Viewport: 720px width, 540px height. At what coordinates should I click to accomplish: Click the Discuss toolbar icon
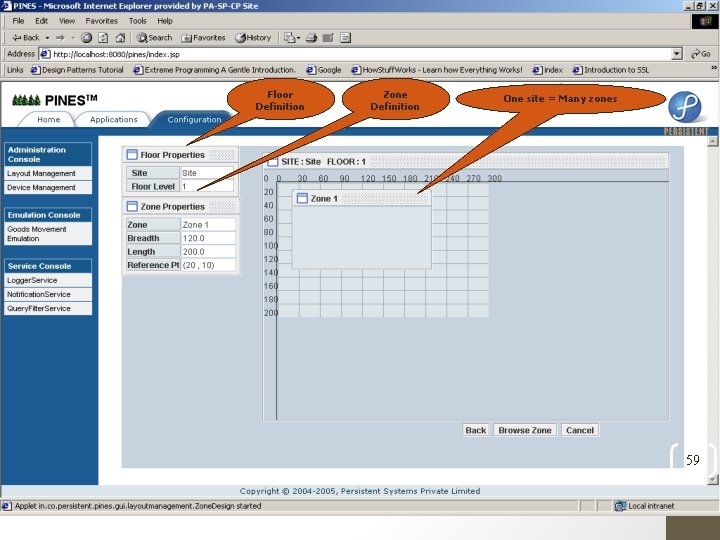346,38
